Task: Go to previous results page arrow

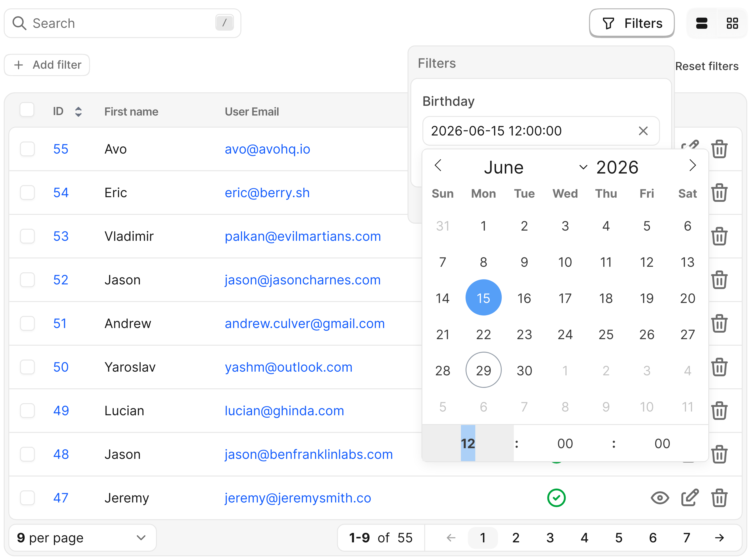Action: tap(451, 538)
